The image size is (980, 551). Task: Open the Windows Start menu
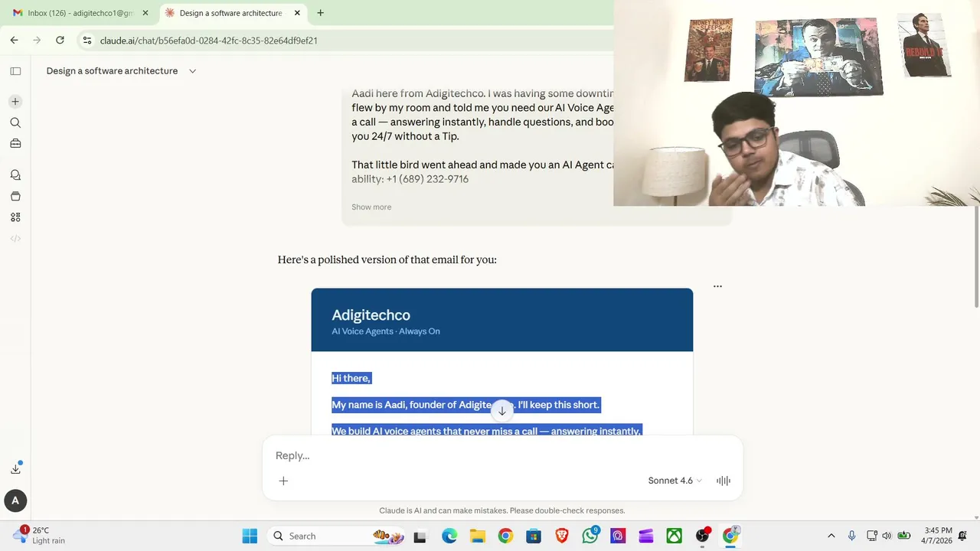tap(250, 536)
